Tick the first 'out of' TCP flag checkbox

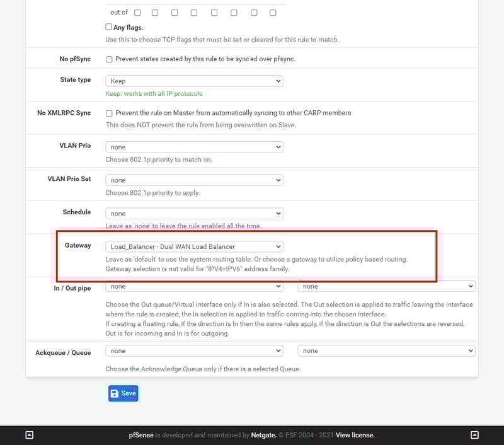coord(137,13)
